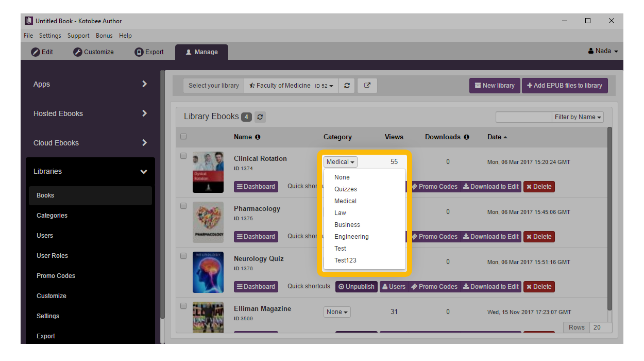
Task: Toggle the select-all checkbox in the table header
Action: pos(183,137)
